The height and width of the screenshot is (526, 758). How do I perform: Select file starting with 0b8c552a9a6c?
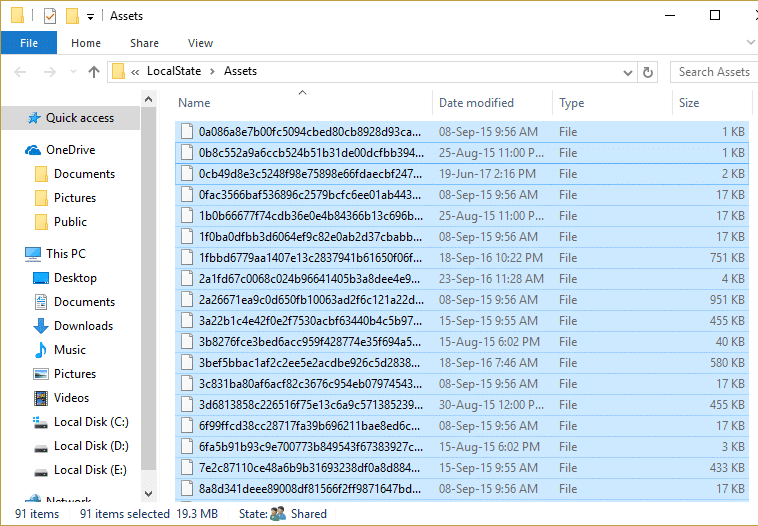(x=462, y=153)
